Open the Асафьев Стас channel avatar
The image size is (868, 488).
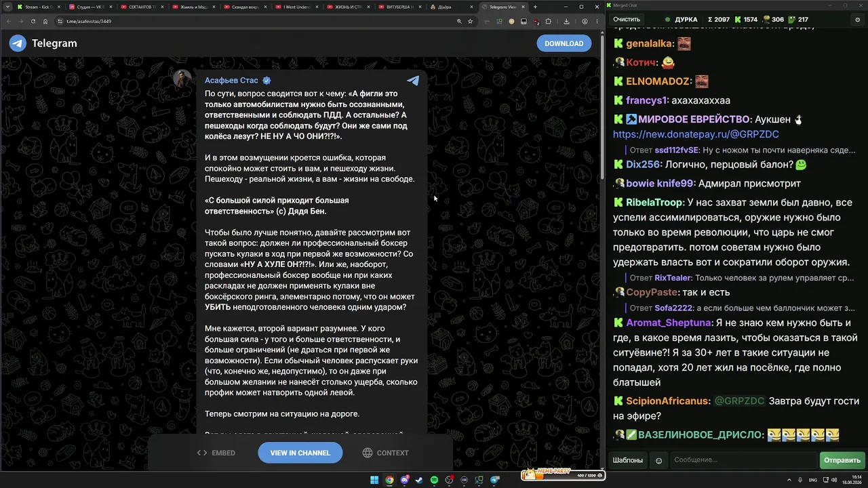point(182,79)
